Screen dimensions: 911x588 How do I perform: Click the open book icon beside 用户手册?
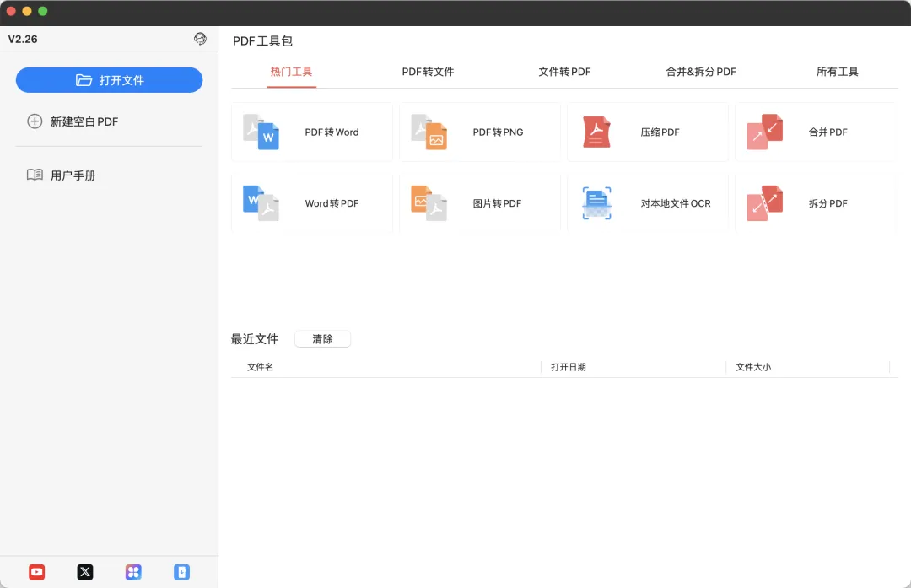pos(35,175)
